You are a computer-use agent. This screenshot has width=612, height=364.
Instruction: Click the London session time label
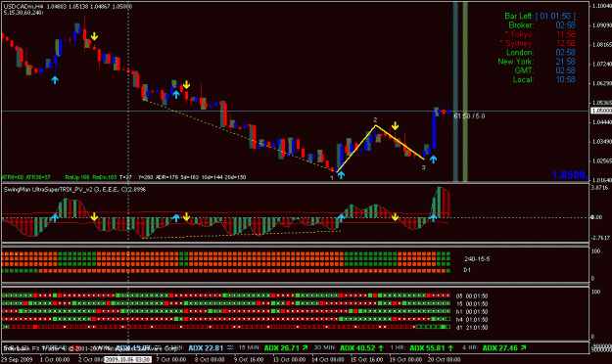[x=520, y=52]
